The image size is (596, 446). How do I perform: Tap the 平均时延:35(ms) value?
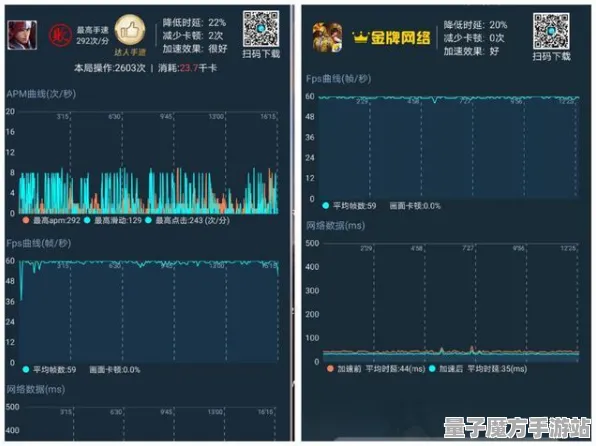[497, 369]
